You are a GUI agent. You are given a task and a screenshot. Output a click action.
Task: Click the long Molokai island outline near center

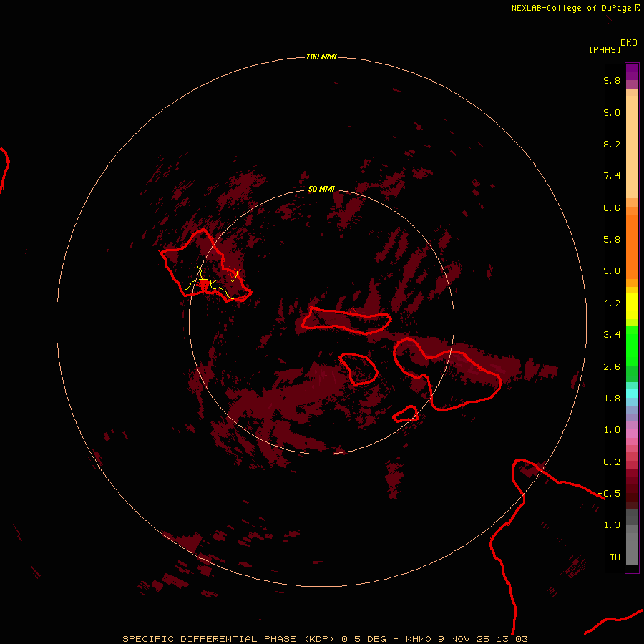(x=346, y=321)
